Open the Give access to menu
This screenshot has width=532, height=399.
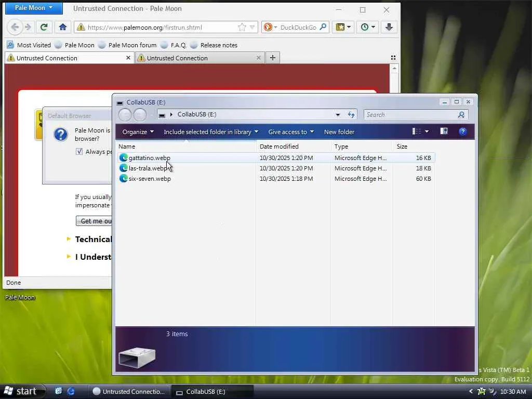[x=291, y=131]
